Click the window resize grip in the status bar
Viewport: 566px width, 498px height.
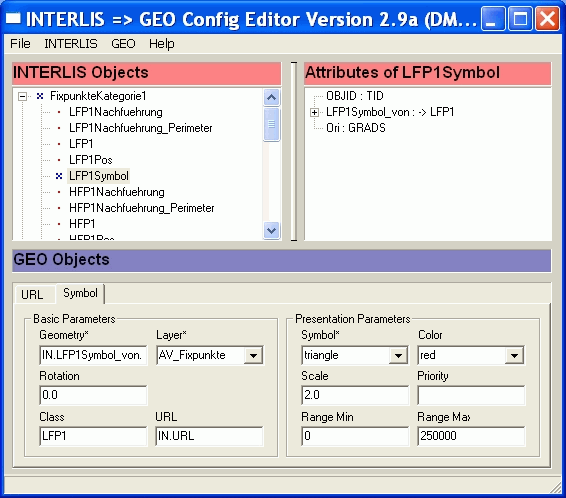[556, 488]
